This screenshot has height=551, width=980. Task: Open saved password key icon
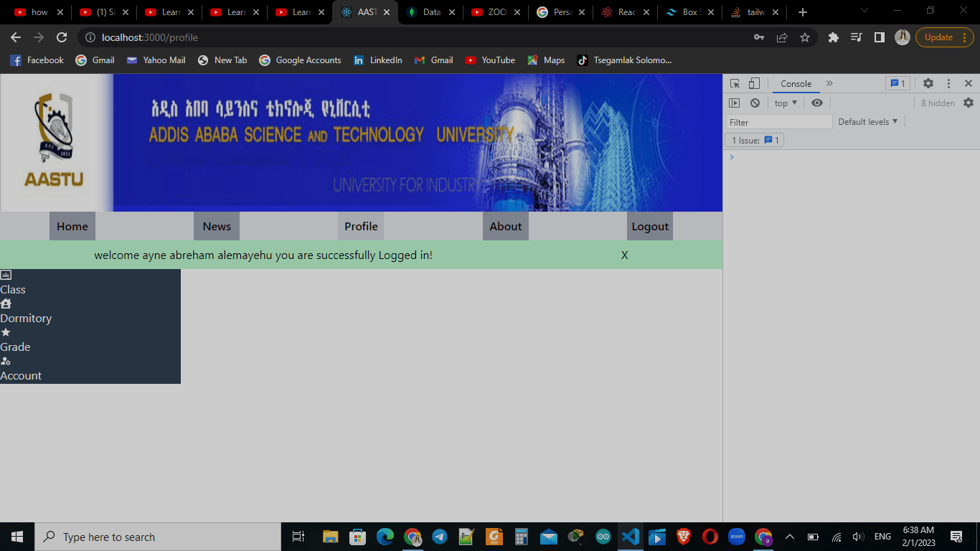(x=759, y=37)
